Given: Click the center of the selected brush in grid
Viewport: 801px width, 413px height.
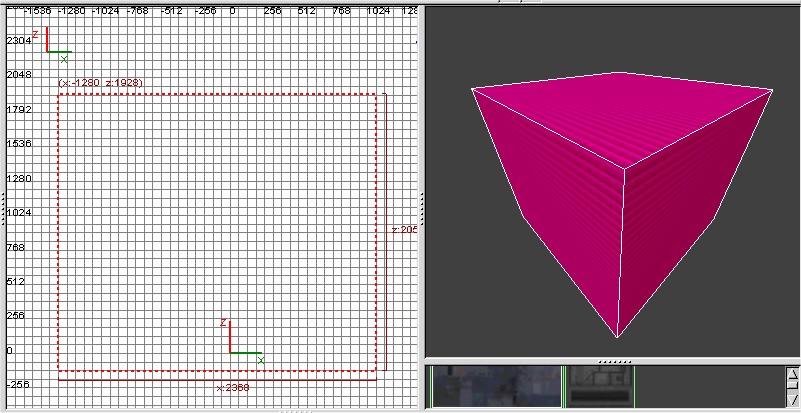Looking at the screenshot, I should (x=217, y=232).
